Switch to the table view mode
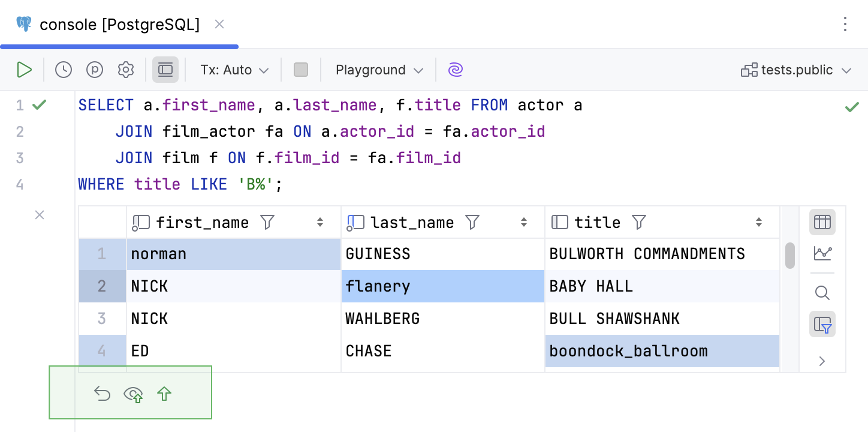Viewport: 868px width, 432px height. [822, 222]
